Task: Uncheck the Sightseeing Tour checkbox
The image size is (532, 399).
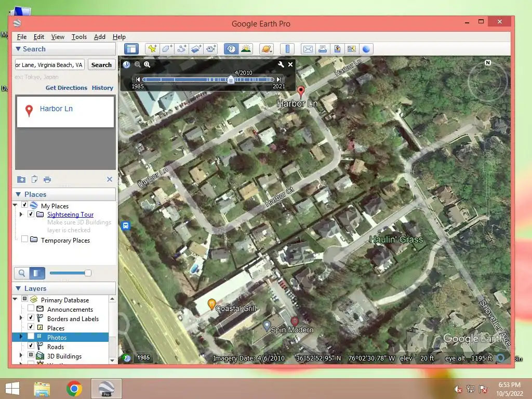Action: coord(31,214)
